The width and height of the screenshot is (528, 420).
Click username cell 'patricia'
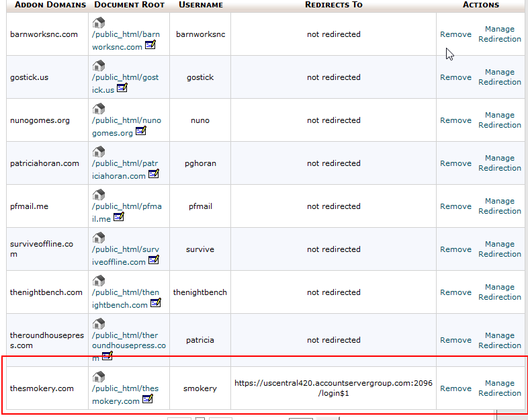click(x=200, y=340)
